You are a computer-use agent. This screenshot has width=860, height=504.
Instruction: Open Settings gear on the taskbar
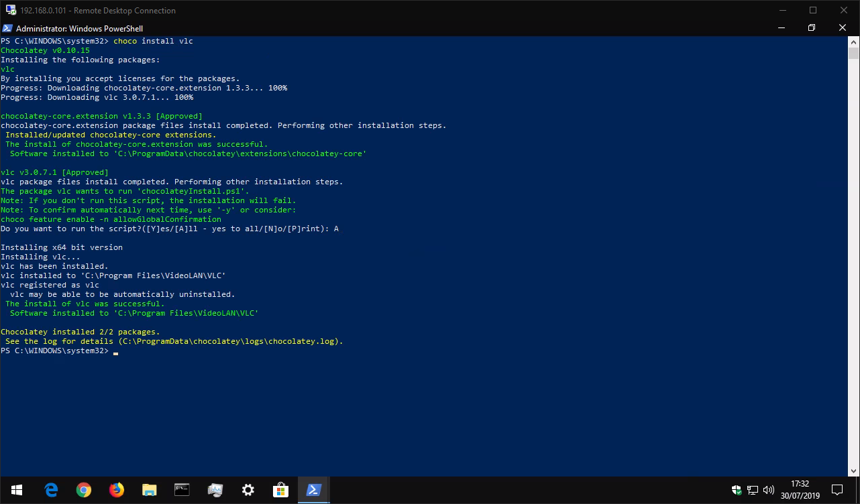tap(248, 490)
